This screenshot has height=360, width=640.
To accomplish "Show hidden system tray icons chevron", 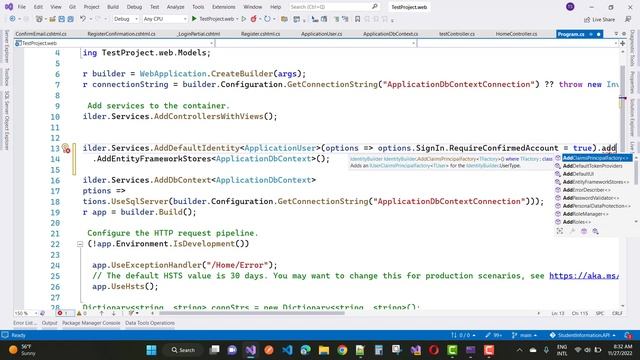I will [519, 350].
